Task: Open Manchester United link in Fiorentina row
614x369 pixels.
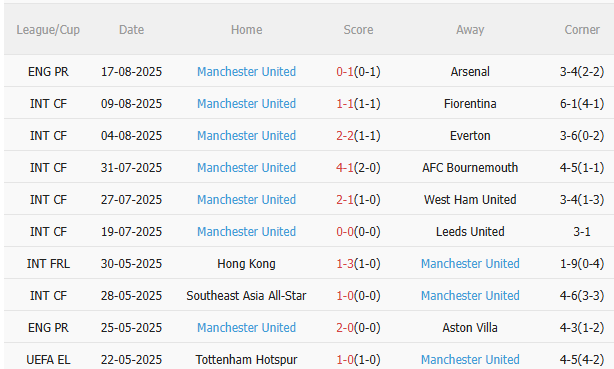Action: 246,104
